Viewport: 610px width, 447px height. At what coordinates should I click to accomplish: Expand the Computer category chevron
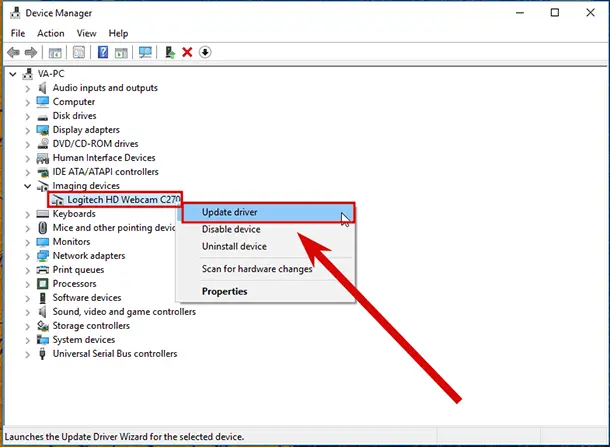pos(28,102)
